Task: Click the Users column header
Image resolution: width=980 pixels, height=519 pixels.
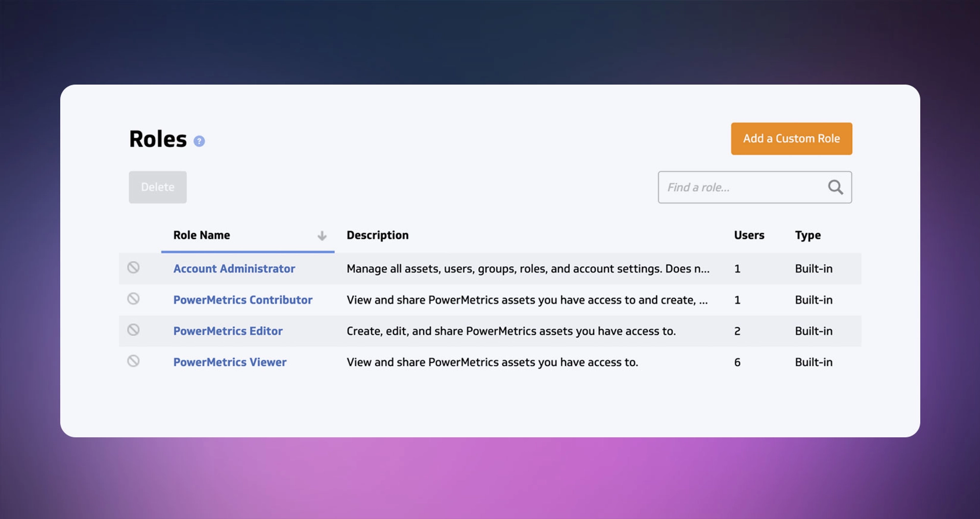Action: (x=749, y=235)
